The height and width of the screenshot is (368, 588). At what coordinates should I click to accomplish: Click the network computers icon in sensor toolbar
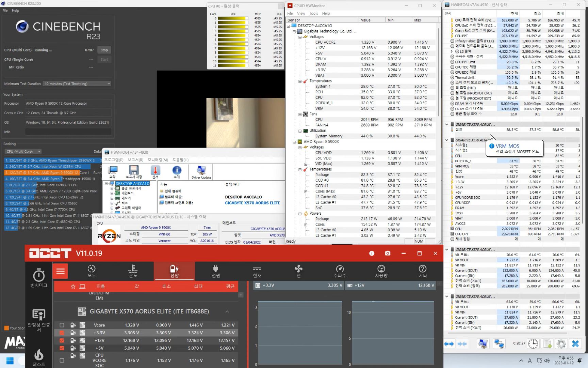pos(499,344)
